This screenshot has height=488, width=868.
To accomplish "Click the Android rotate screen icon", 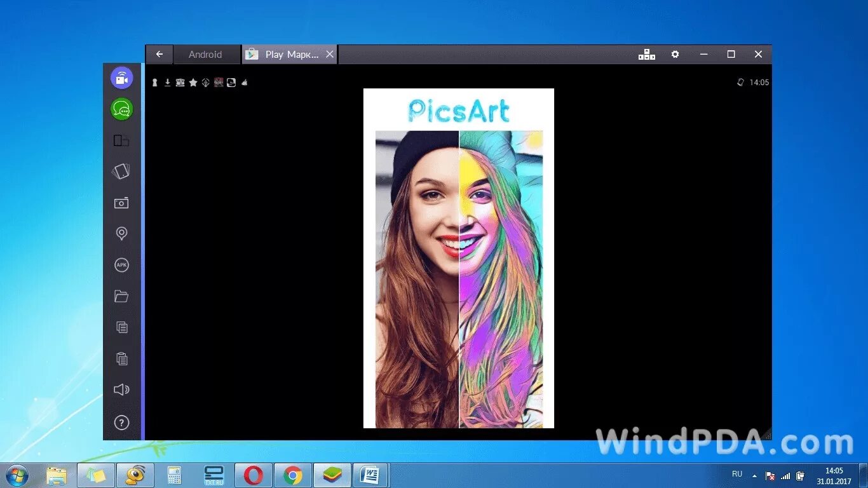I will click(x=740, y=83).
